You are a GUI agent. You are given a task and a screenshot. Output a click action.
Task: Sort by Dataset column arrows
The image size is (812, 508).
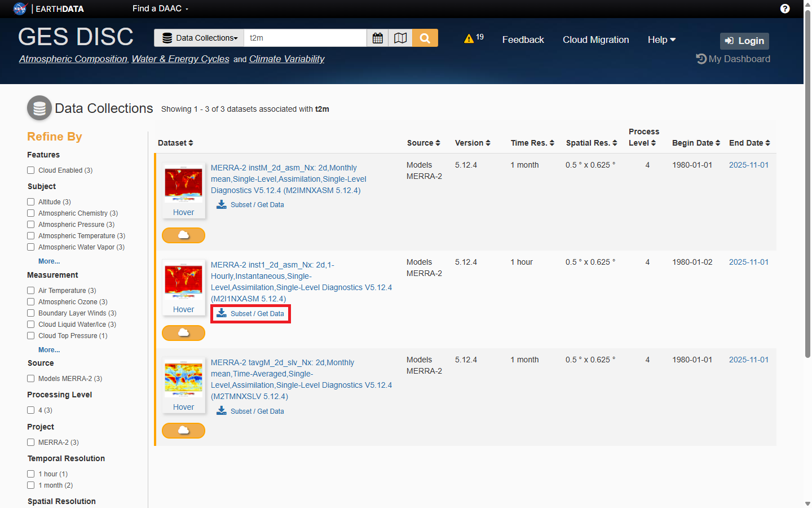[x=191, y=143]
